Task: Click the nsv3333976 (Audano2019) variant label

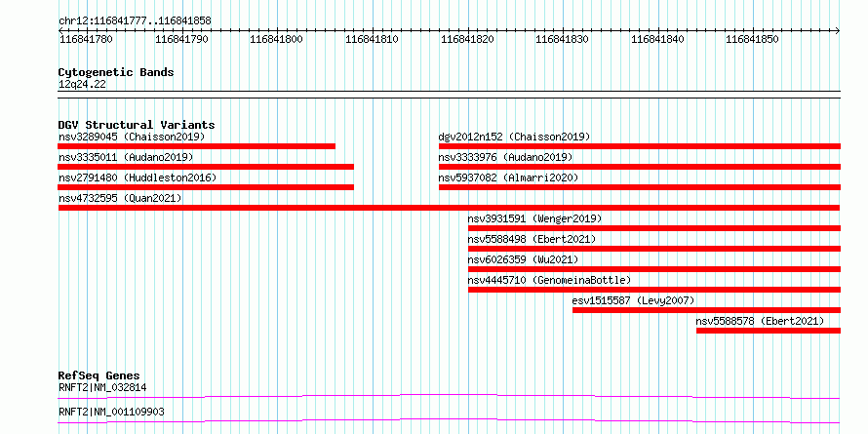Action: click(x=505, y=157)
